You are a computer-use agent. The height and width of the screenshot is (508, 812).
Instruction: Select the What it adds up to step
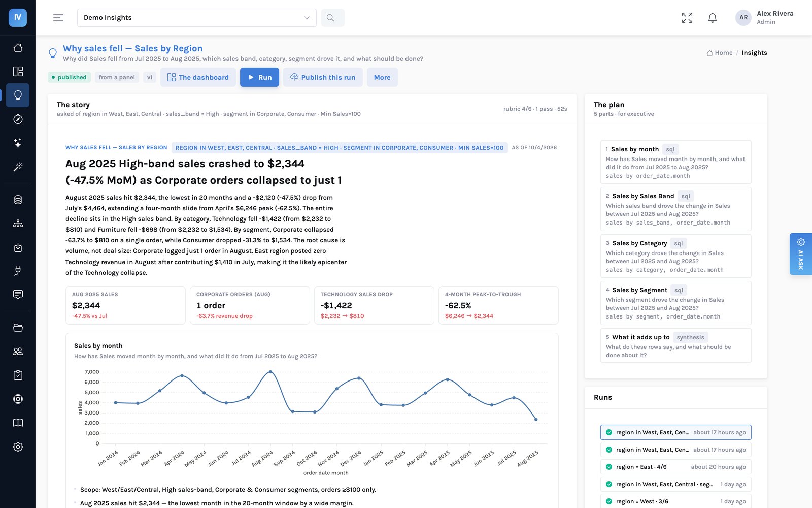(x=675, y=345)
